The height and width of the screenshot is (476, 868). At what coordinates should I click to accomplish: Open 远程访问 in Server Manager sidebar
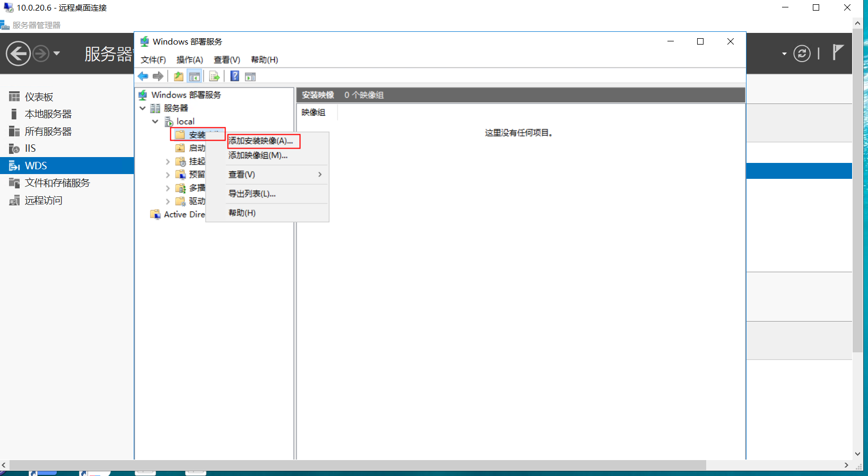click(x=67, y=200)
